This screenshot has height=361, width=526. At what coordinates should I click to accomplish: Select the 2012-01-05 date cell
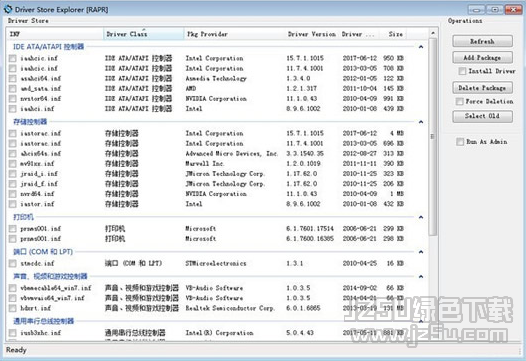[360, 79]
